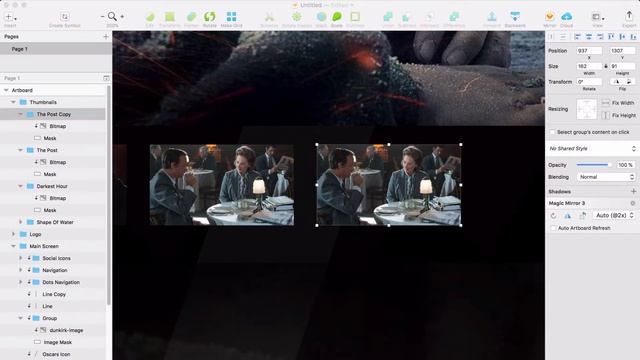Zoom out with the minus button
The image size is (640, 360).
click(x=102, y=17)
